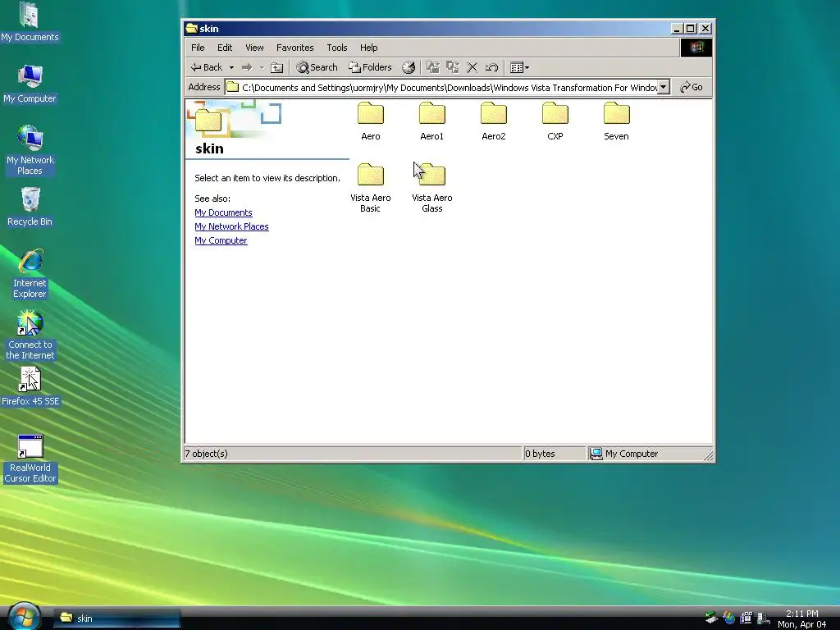The height and width of the screenshot is (630, 840).
Task: Click the Windows logo throbber icon
Action: (x=696, y=48)
